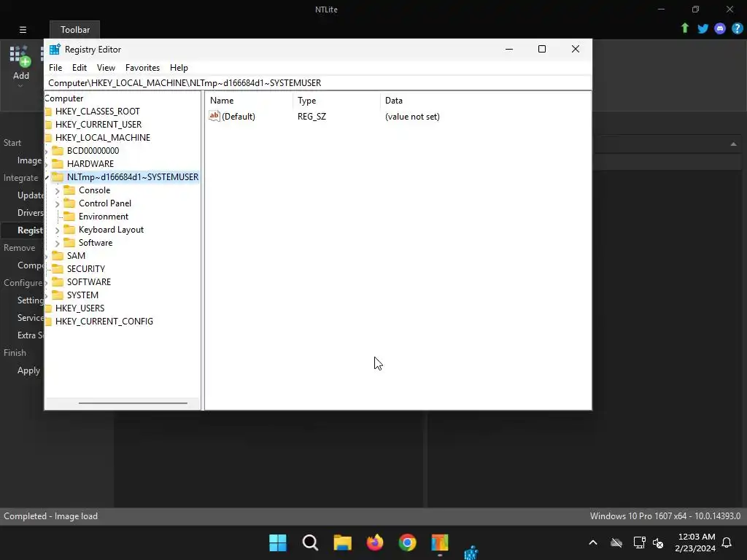This screenshot has width=747, height=560.
Task: Open the View menu
Action: pos(106,68)
